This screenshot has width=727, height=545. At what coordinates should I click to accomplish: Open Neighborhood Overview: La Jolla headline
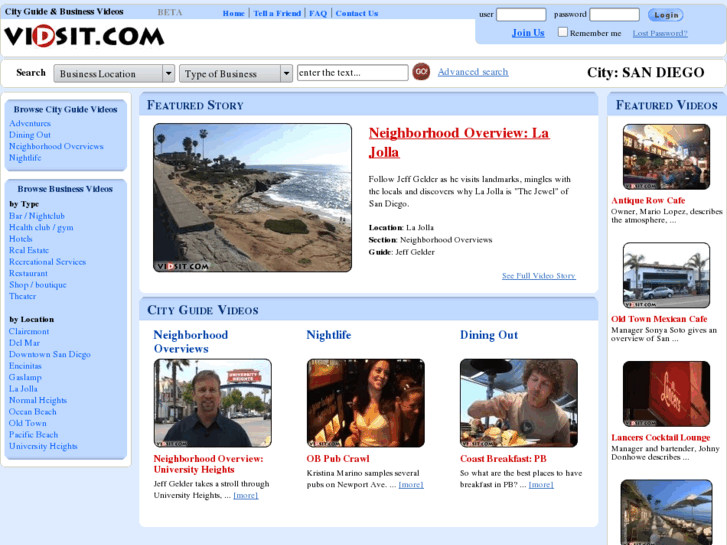(459, 142)
